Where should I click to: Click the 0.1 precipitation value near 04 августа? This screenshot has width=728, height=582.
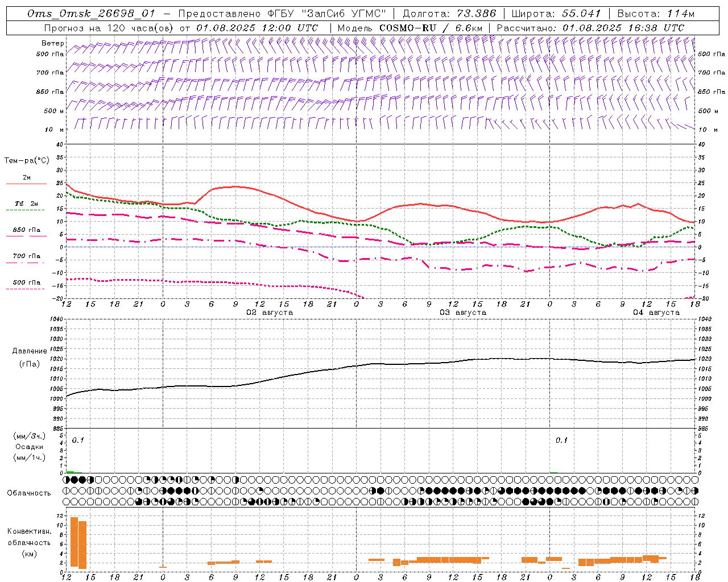pyautogui.click(x=561, y=440)
